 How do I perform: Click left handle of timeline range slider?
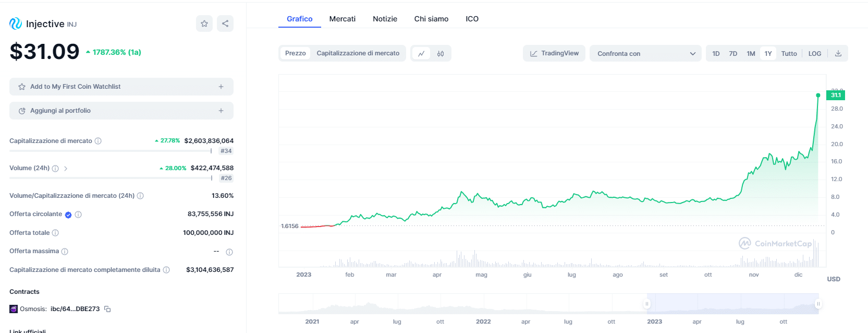(647, 304)
